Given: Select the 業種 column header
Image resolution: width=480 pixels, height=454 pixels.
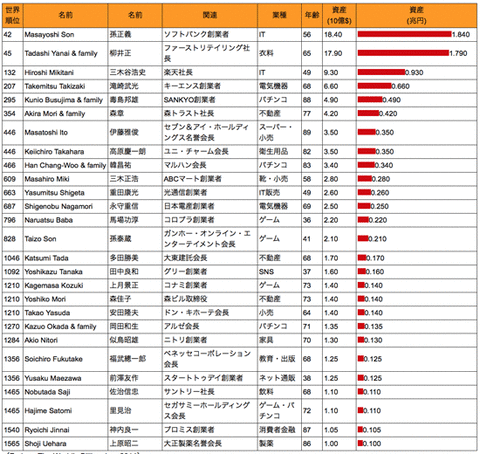Looking at the screenshot, I should 279,15.
